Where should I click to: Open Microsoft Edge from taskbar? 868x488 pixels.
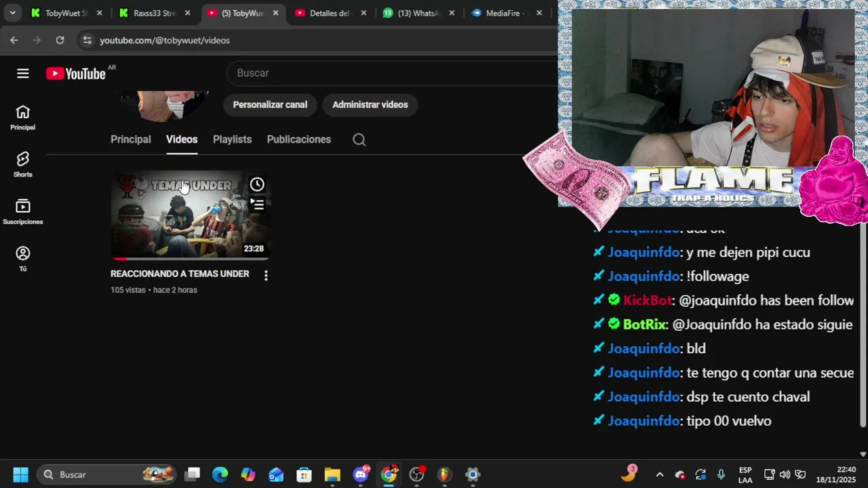[x=220, y=474]
